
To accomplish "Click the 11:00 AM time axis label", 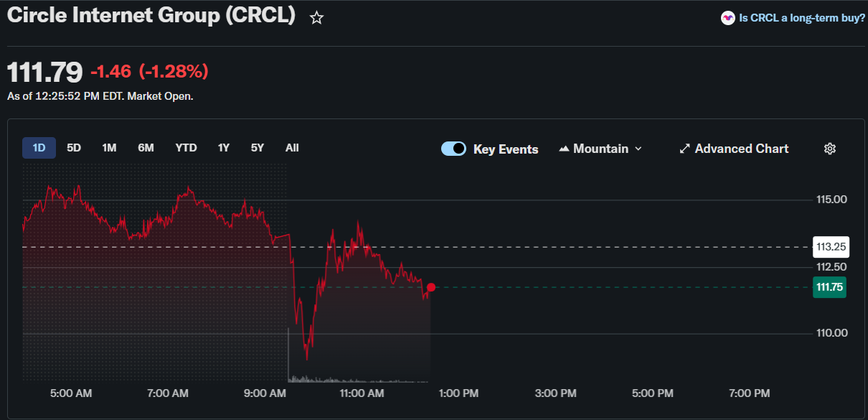I will [362, 393].
